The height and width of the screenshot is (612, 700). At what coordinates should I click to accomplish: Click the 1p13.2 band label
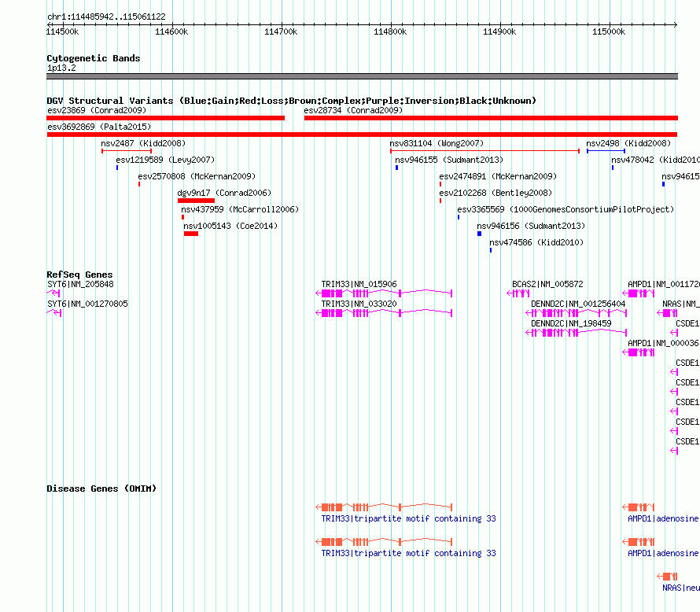pyautogui.click(x=61, y=68)
